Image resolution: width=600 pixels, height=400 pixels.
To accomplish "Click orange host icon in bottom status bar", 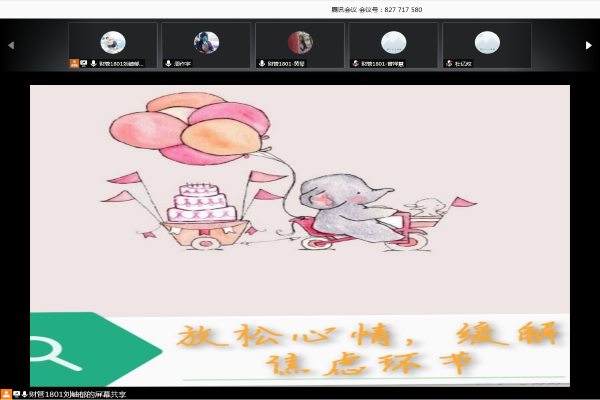I will [5, 394].
